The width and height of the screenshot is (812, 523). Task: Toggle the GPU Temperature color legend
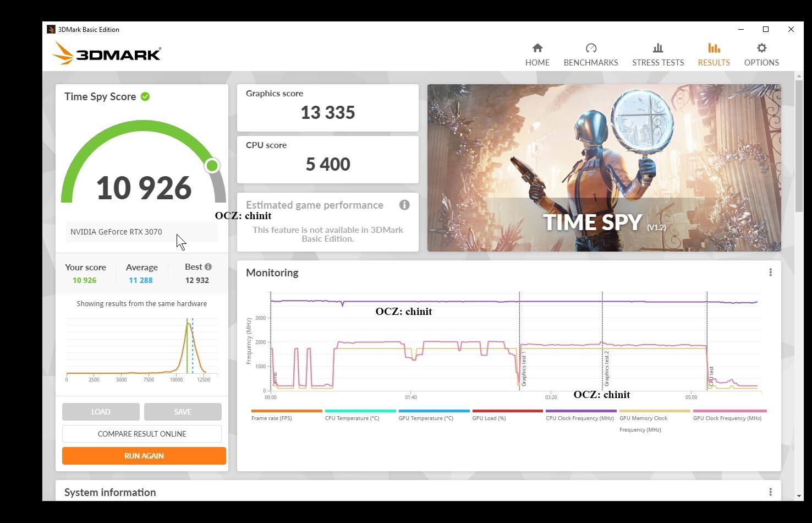click(434, 411)
